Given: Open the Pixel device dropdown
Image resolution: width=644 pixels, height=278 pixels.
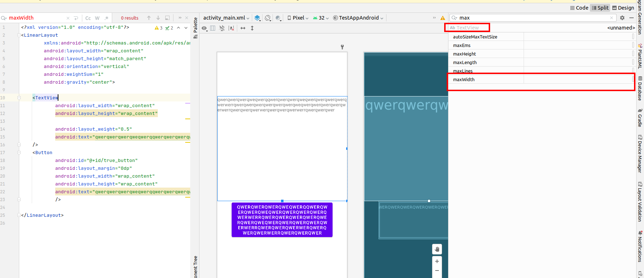Looking at the screenshot, I should tap(298, 18).
